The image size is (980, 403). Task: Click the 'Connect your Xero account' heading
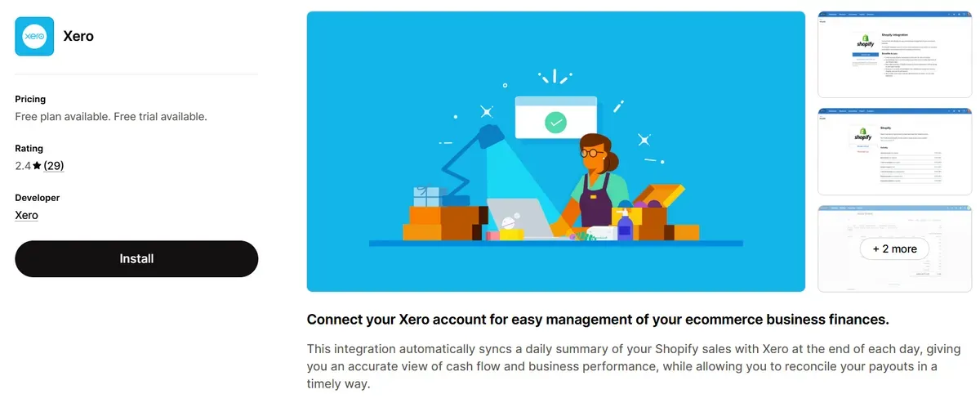597,319
